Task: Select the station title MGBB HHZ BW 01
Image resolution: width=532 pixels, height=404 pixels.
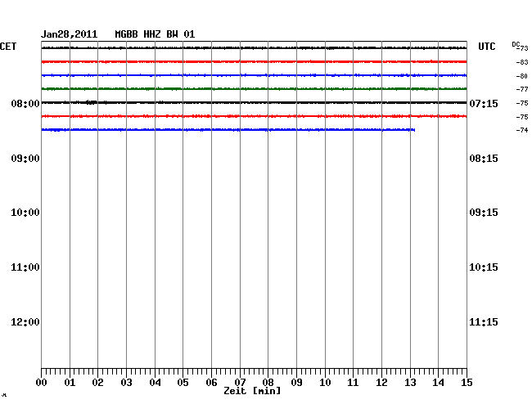Action: click(155, 34)
